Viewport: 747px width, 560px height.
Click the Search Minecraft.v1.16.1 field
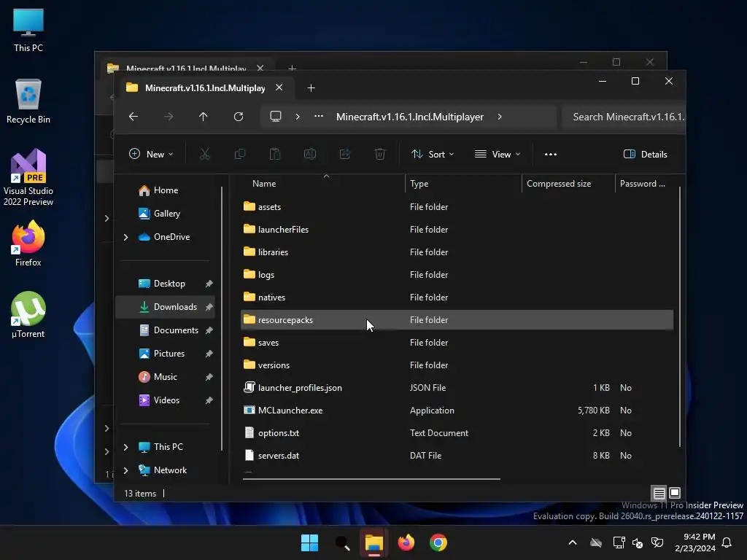(624, 117)
